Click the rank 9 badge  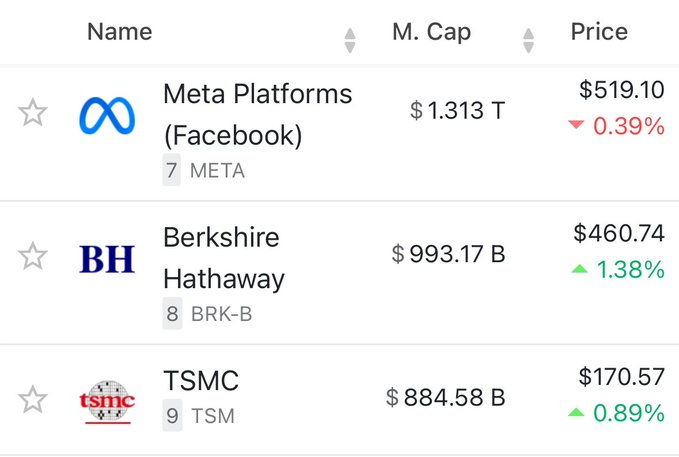172,415
